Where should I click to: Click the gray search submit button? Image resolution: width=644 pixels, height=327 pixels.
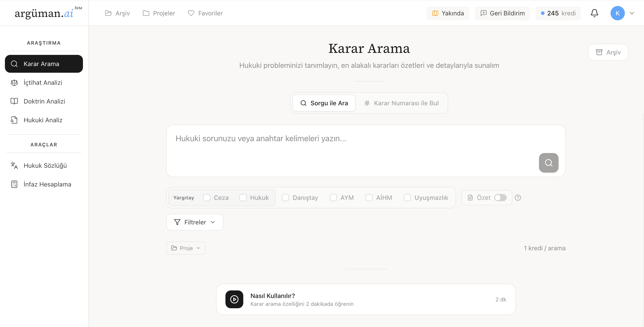pos(549,163)
